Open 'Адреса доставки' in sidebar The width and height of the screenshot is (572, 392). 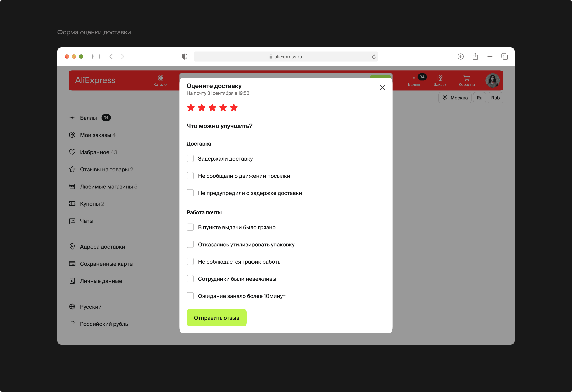(x=97, y=247)
